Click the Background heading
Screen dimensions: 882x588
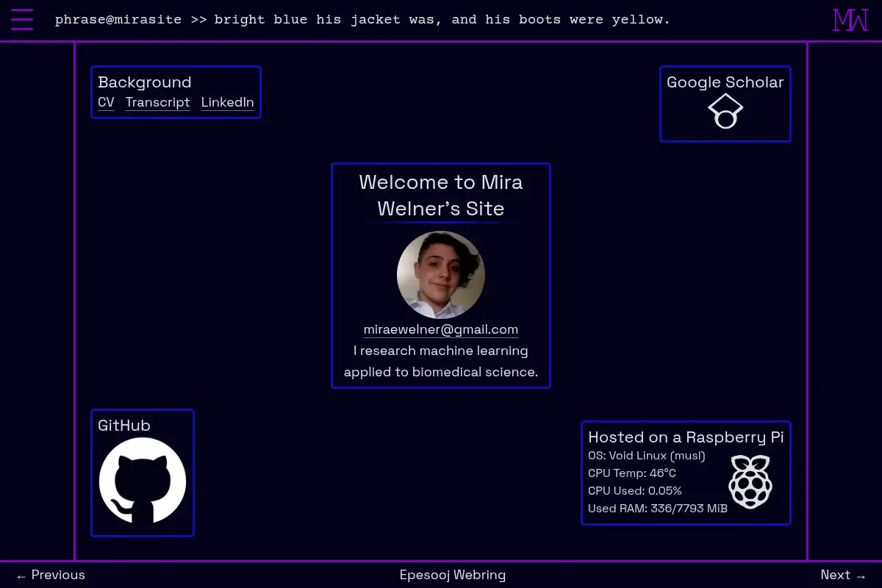145,82
